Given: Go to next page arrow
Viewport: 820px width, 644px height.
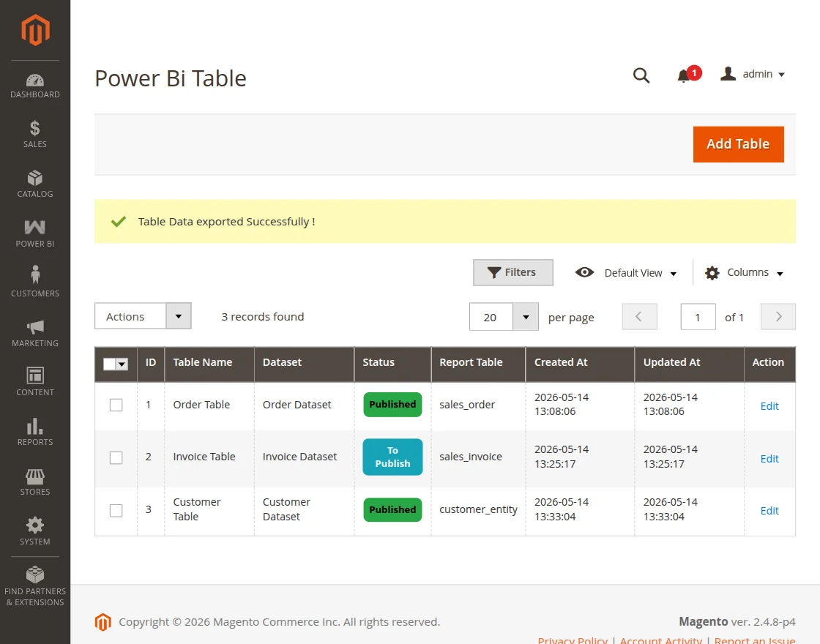Looking at the screenshot, I should [778, 317].
